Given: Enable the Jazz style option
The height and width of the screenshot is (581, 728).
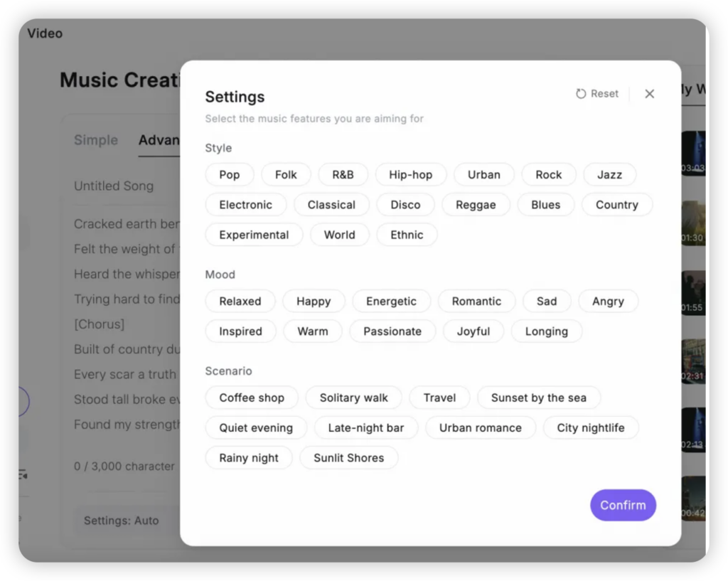Looking at the screenshot, I should [x=609, y=175].
